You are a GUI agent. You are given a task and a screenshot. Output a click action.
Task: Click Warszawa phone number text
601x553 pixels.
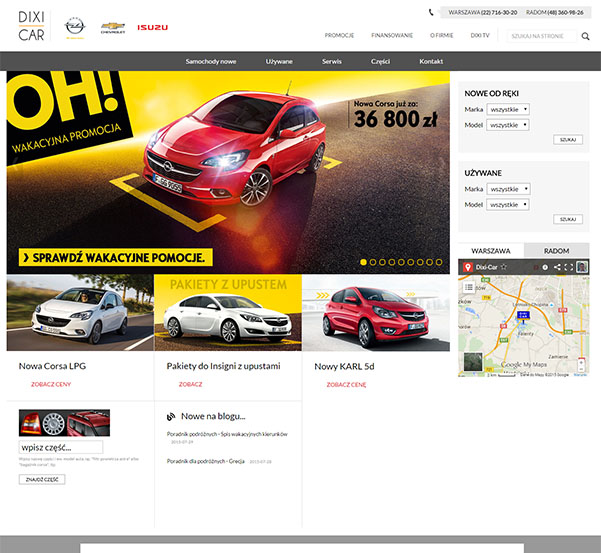coord(483,12)
